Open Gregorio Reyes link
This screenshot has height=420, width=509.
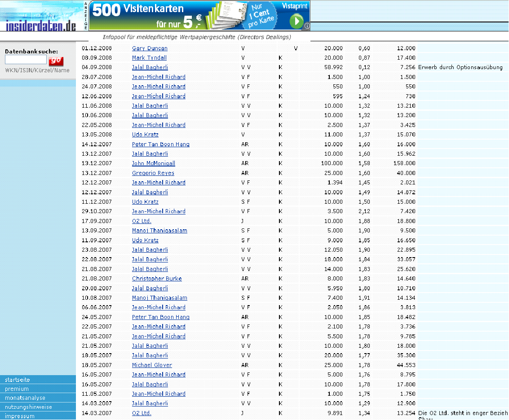pyautogui.click(x=153, y=173)
